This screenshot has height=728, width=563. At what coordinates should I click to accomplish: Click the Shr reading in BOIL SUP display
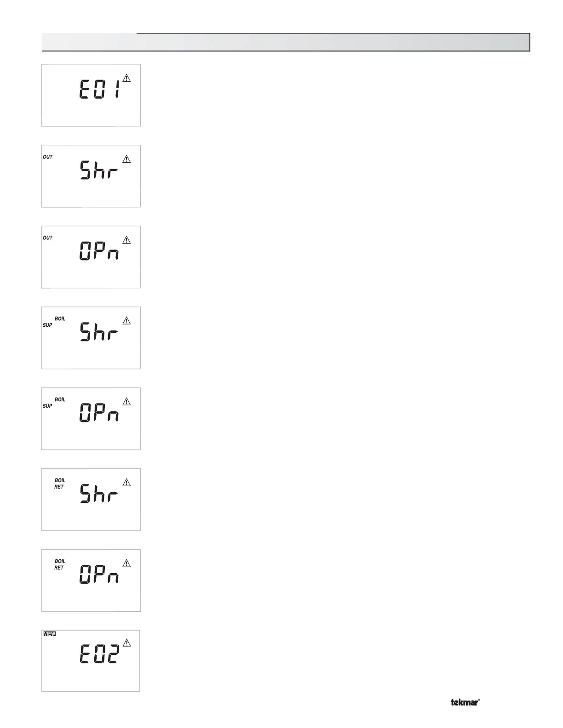pyautogui.click(x=99, y=332)
